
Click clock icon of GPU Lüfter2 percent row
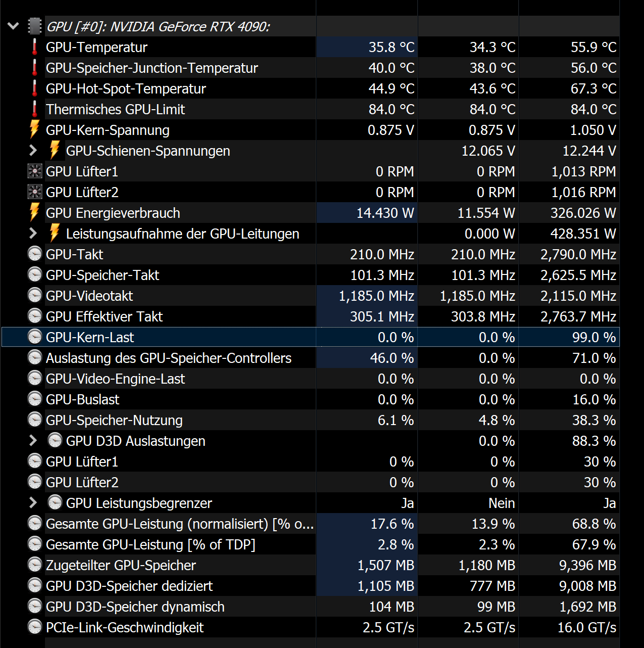point(34,482)
